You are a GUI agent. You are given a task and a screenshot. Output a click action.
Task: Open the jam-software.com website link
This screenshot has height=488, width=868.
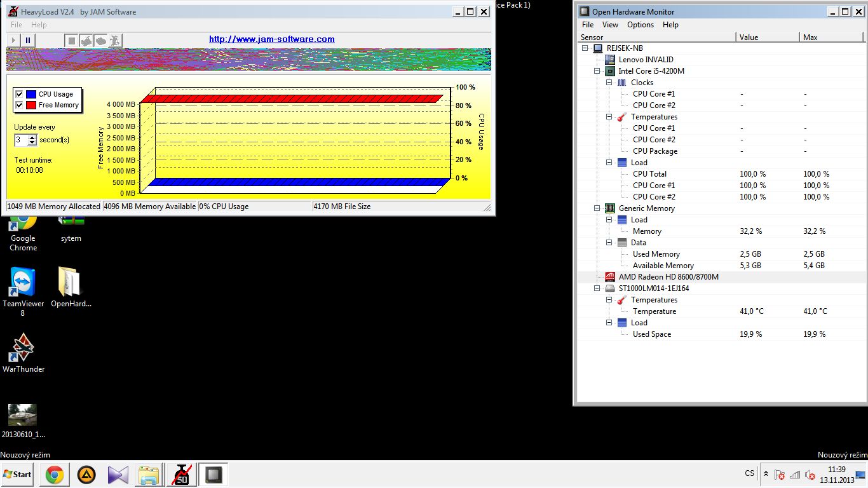272,39
